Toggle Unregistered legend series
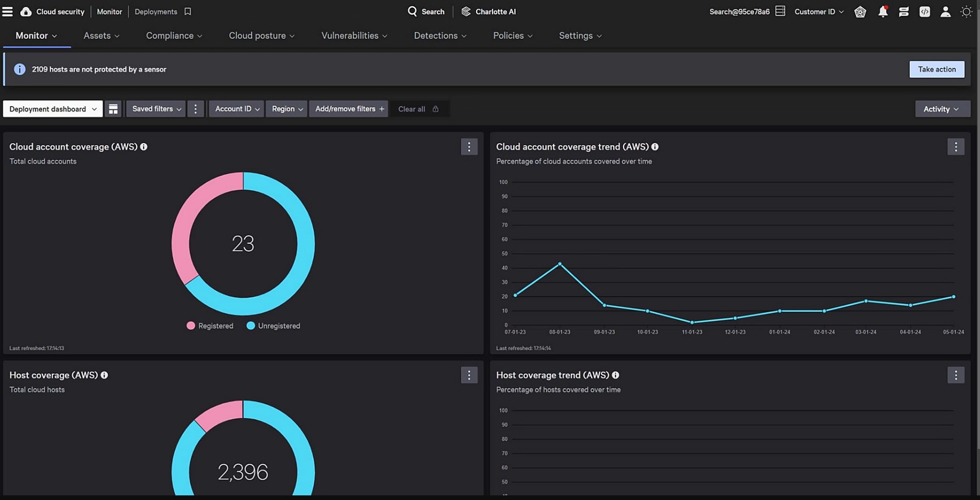This screenshot has height=500, width=980. (x=274, y=326)
